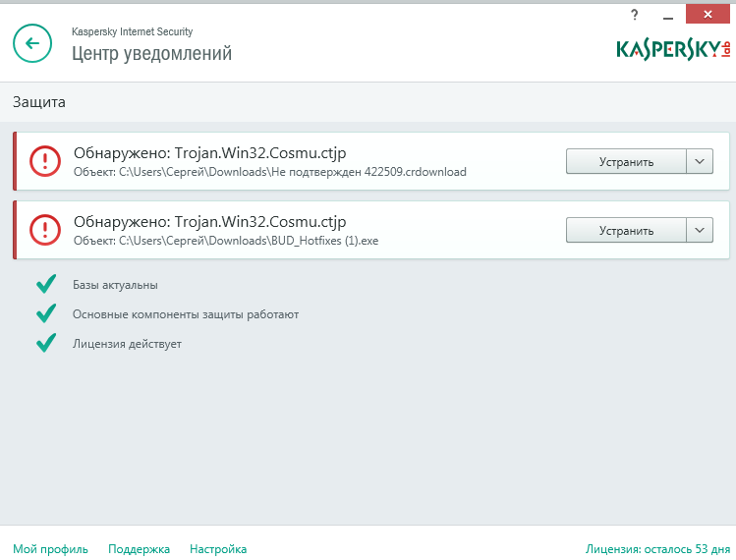Click Лицензия: осталось 53 дня link
736x560 pixels.
coord(657,549)
